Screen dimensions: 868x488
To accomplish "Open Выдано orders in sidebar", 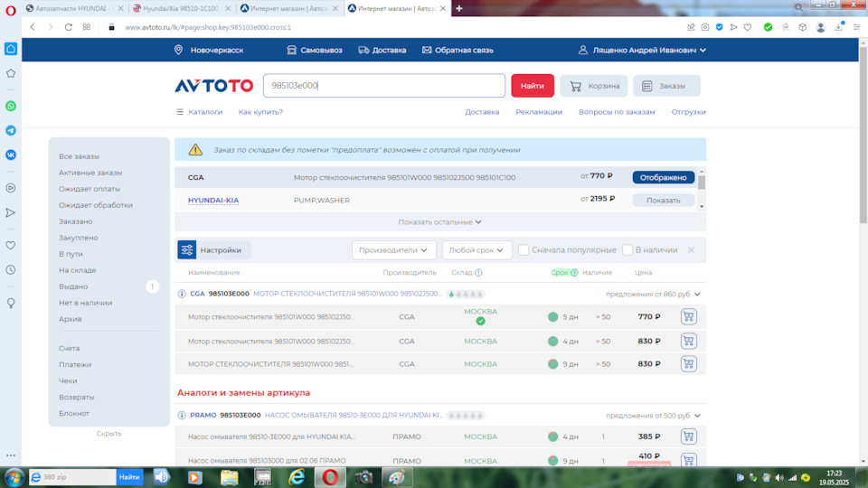I will [x=73, y=286].
